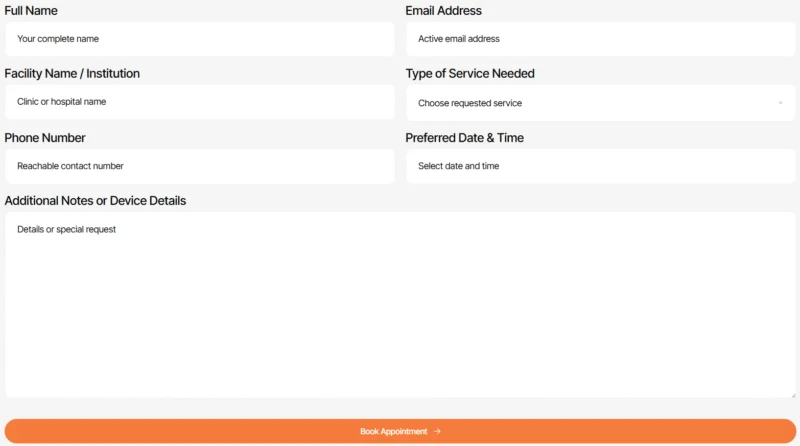
Task: Click the "Facility Name / Institution" label
Action: click(x=72, y=73)
